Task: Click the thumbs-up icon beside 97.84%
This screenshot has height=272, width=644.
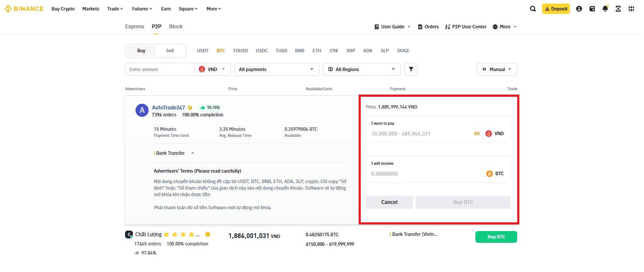Action: pyautogui.click(x=137, y=253)
